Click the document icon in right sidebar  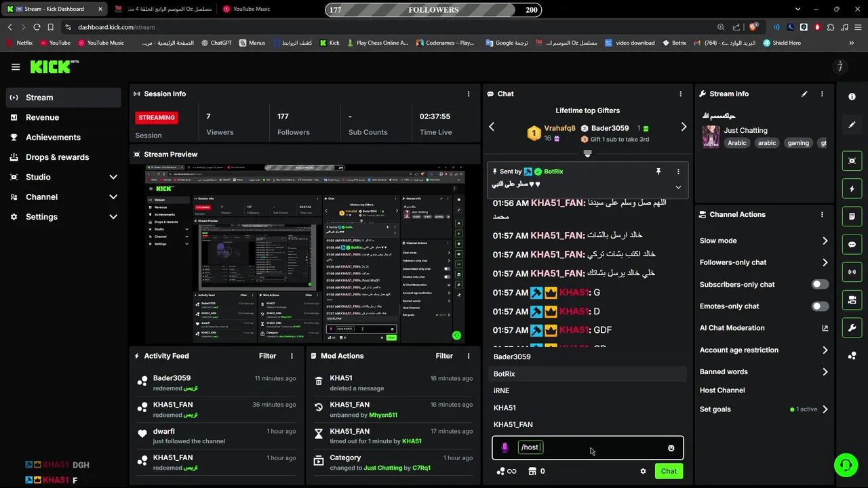852,216
